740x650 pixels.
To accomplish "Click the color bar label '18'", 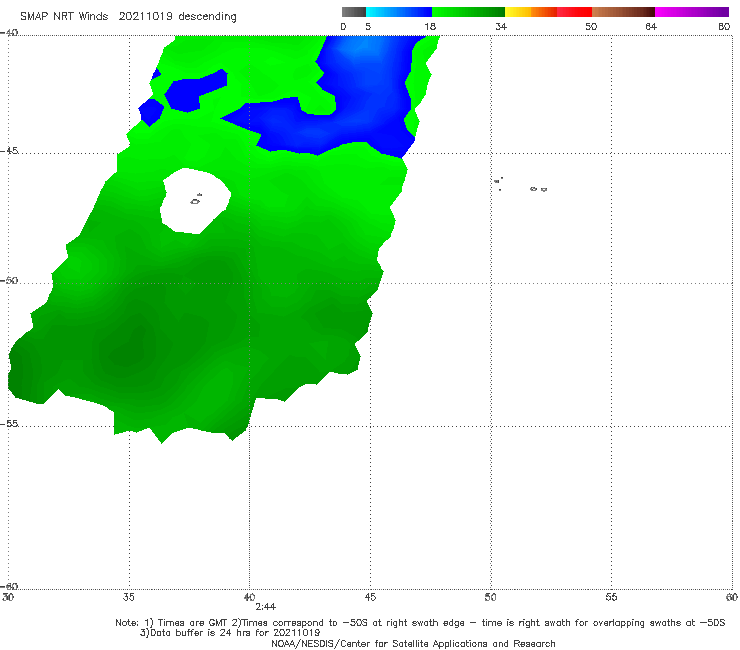I will point(430,27).
